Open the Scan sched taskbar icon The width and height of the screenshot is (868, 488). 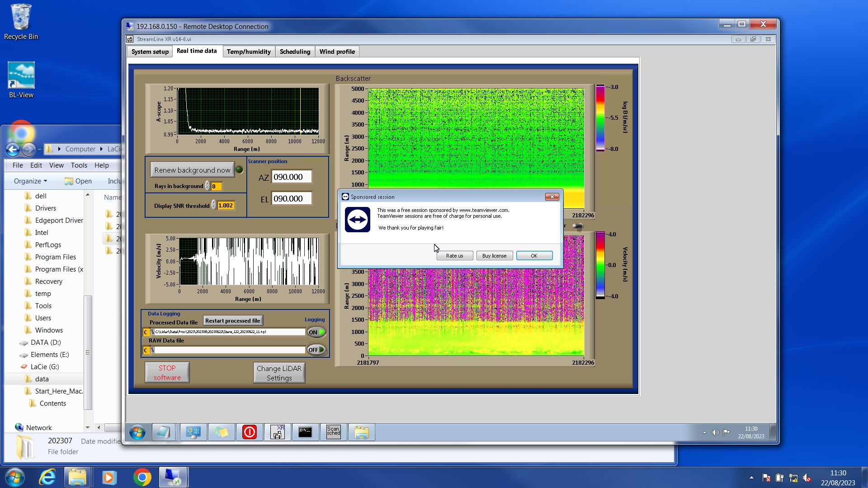[333, 432]
